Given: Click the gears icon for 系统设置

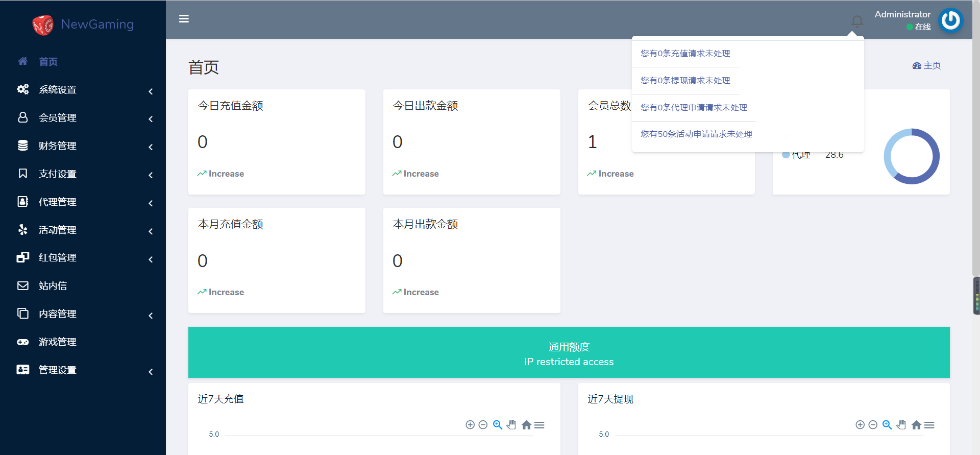Looking at the screenshot, I should coord(23,89).
